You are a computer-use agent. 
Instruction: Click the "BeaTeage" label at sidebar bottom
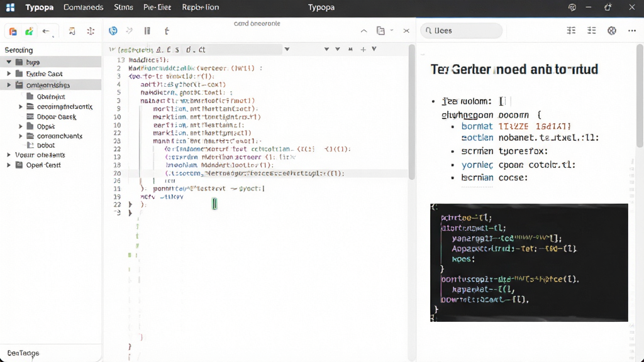click(23, 353)
